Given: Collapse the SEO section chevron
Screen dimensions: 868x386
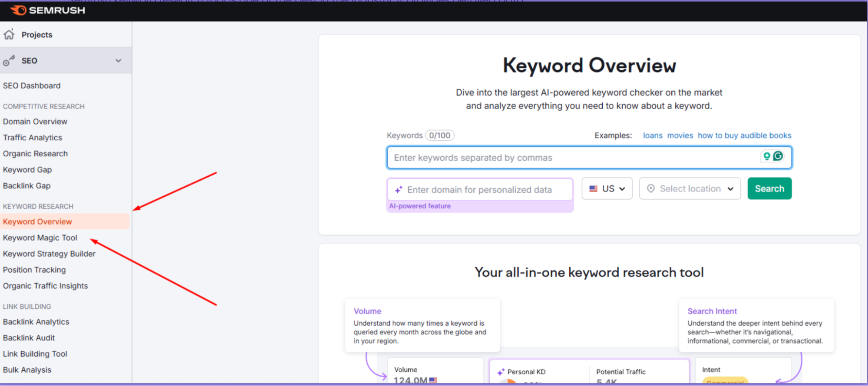Looking at the screenshot, I should [x=118, y=61].
